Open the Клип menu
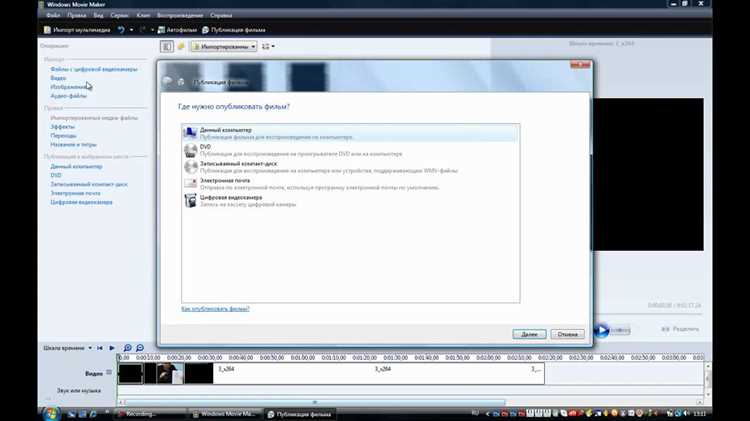 pyautogui.click(x=143, y=15)
